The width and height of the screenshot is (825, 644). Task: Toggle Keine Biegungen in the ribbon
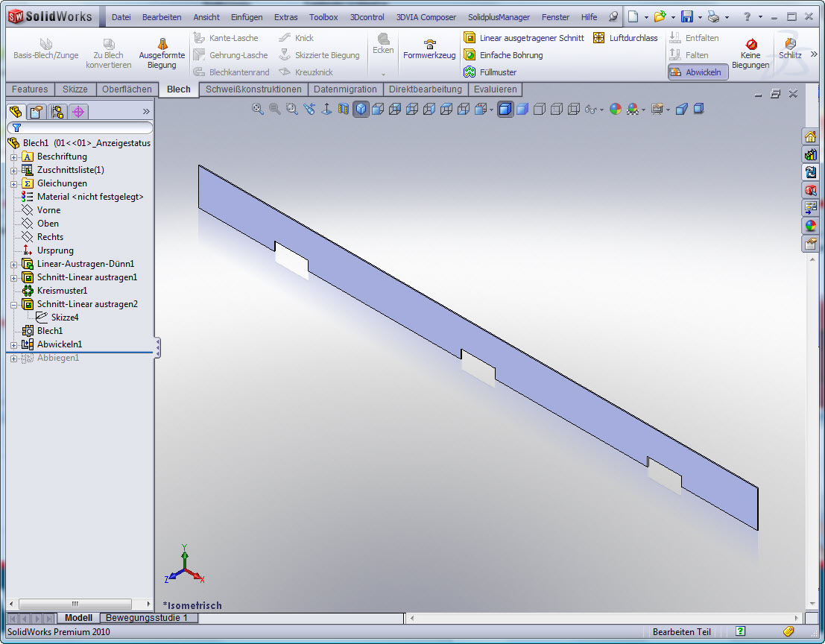coord(750,54)
